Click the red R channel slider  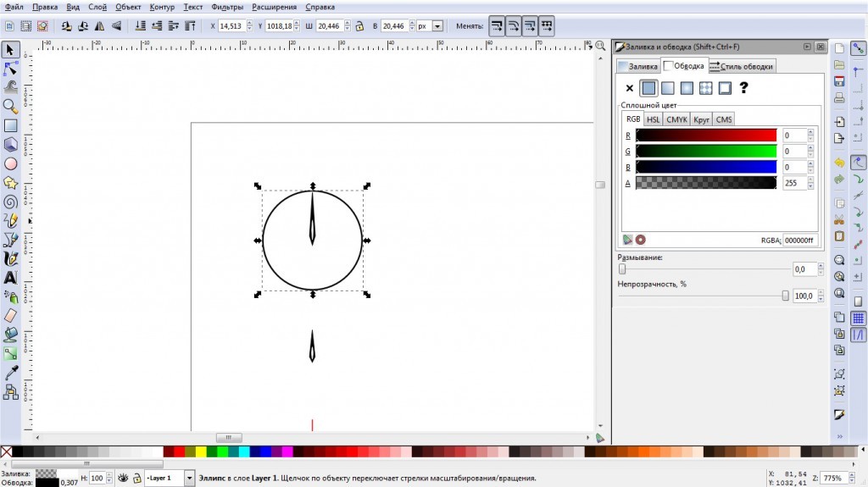706,136
